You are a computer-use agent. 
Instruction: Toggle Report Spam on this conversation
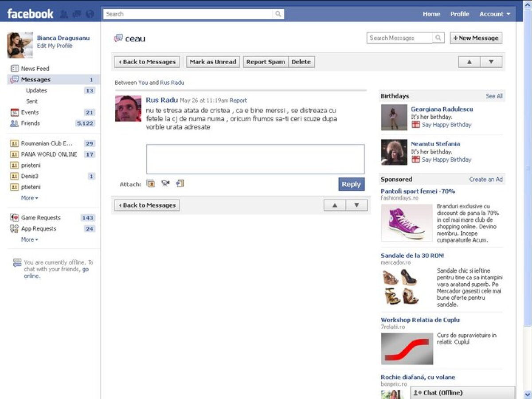pos(265,62)
